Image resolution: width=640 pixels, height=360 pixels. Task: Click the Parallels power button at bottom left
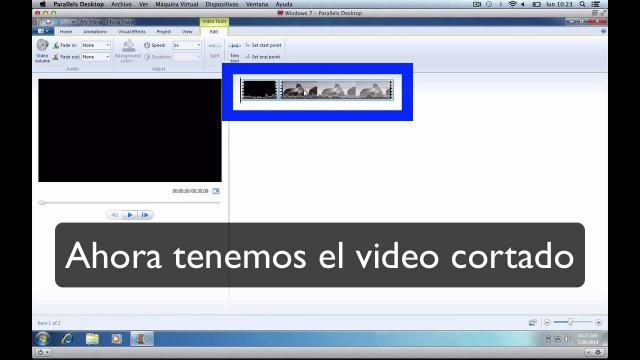pyautogui.click(x=42, y=352)
